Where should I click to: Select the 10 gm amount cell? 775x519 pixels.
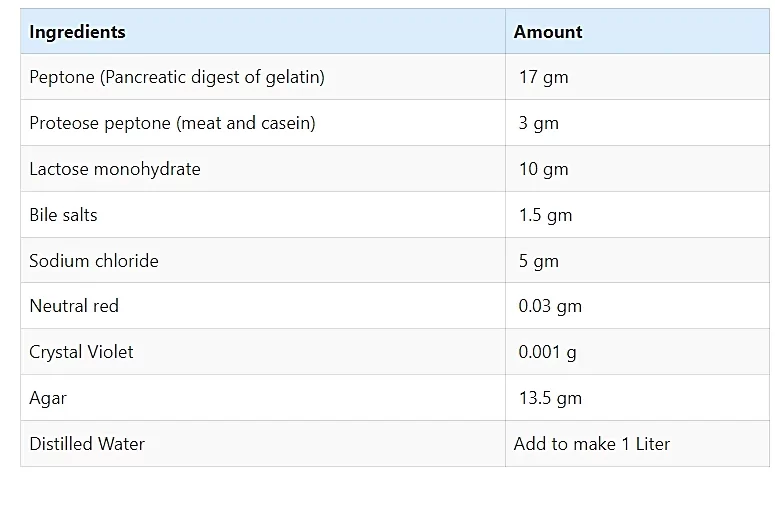(x=637, y=169)
